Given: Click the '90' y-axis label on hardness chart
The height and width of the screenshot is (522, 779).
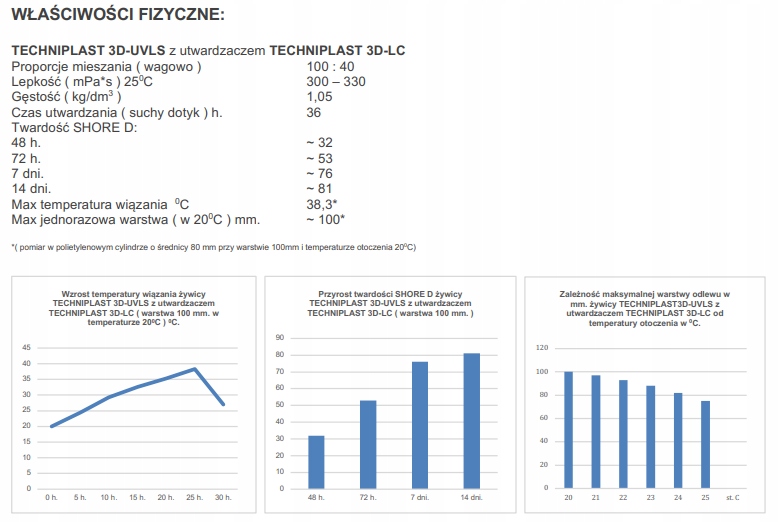Looking at the screenshot, I should [x=280, y=338].
